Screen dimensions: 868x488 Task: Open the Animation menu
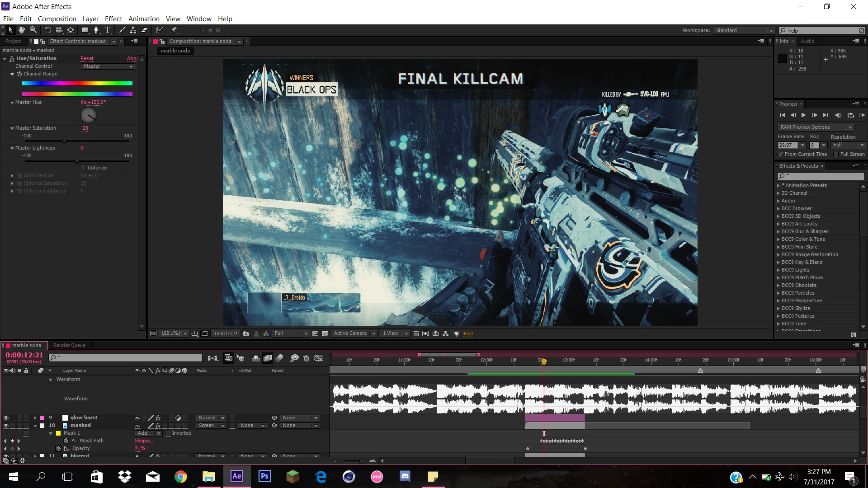144,19
